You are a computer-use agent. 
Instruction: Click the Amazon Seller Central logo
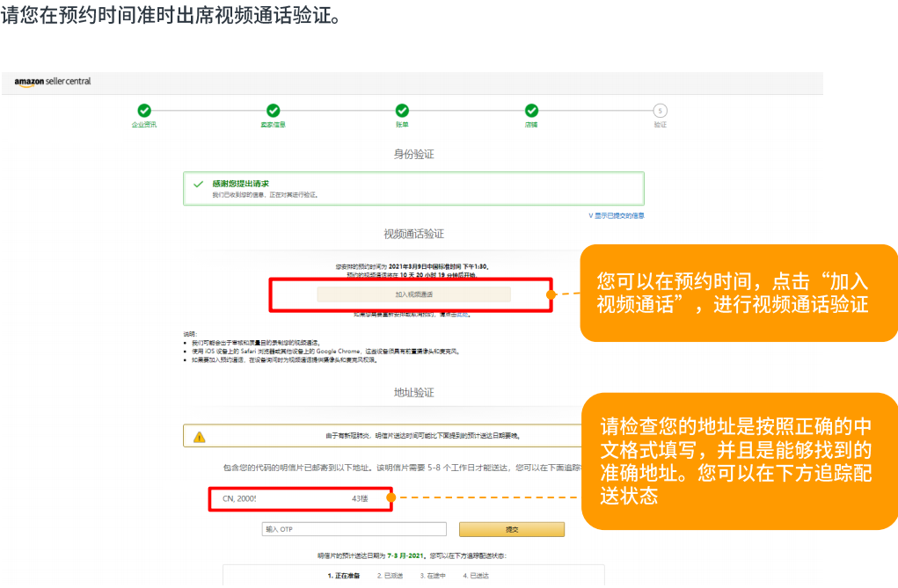coord(53,82)
